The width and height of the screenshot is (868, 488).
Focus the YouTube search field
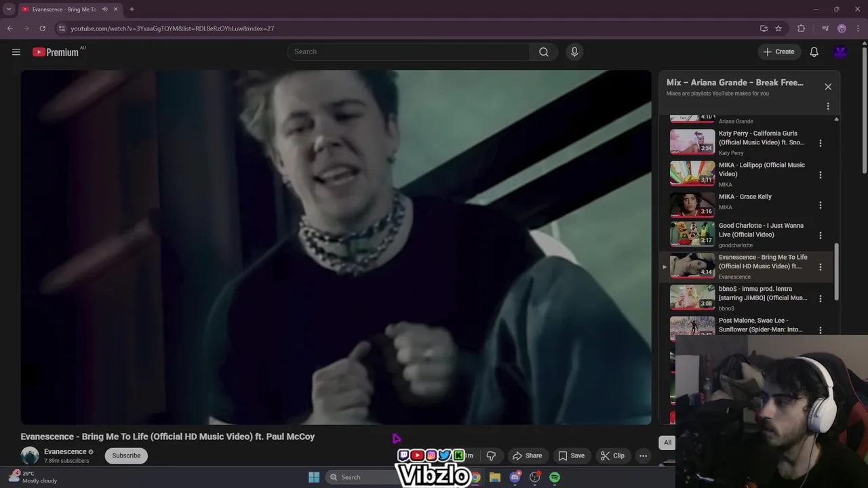pyautogui.click(x=409, y=52)
